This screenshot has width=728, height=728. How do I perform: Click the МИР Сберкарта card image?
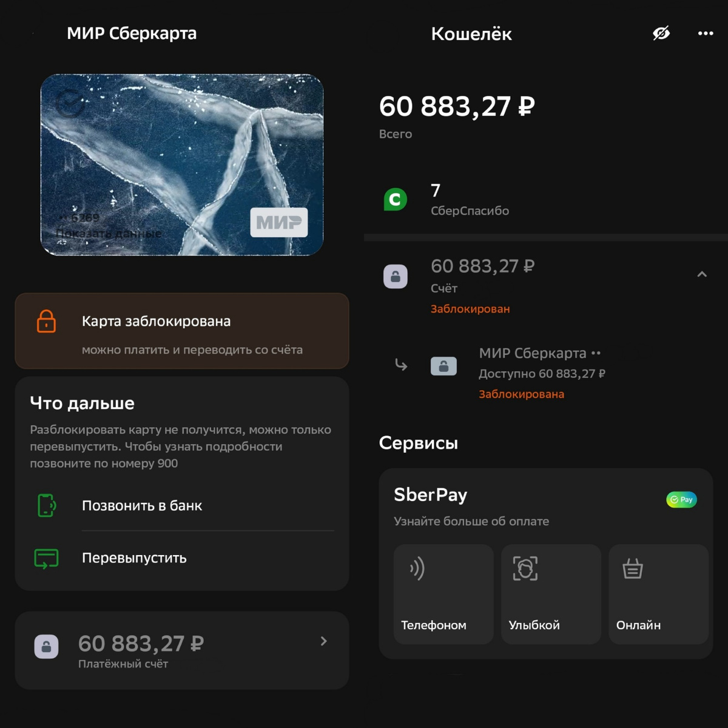182,164
